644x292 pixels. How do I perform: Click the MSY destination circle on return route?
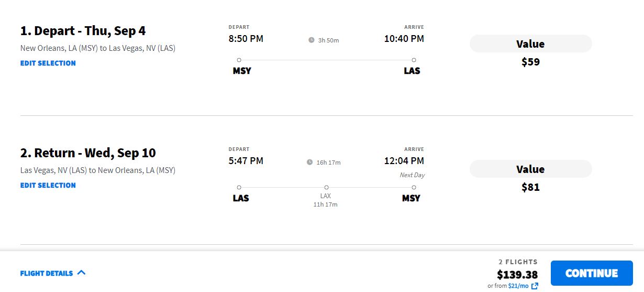414,187
